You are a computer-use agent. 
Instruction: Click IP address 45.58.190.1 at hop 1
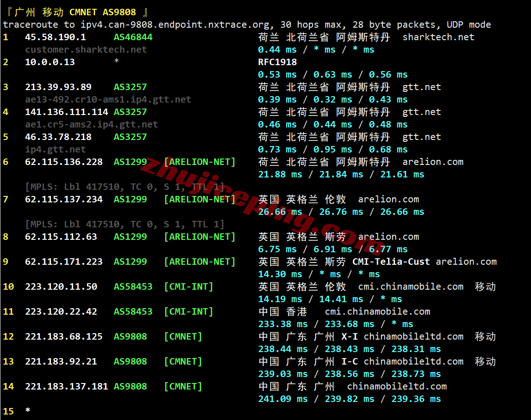(55, 37)
